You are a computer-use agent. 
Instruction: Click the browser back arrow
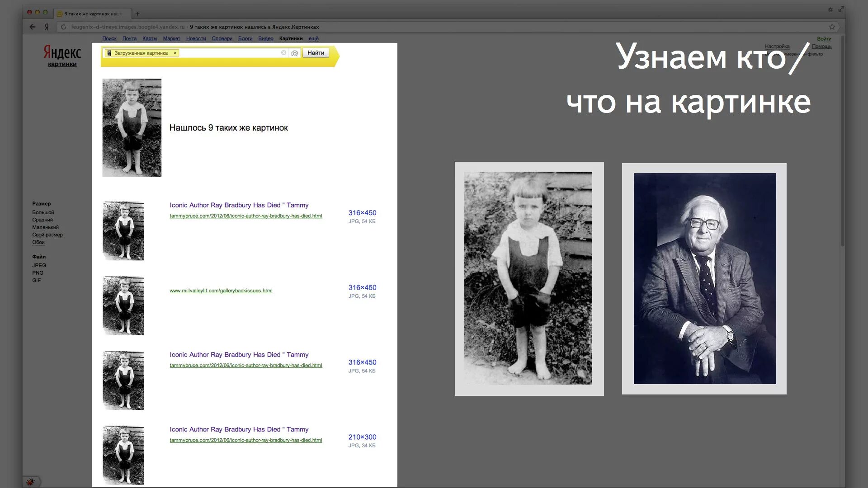coord(33,27)
